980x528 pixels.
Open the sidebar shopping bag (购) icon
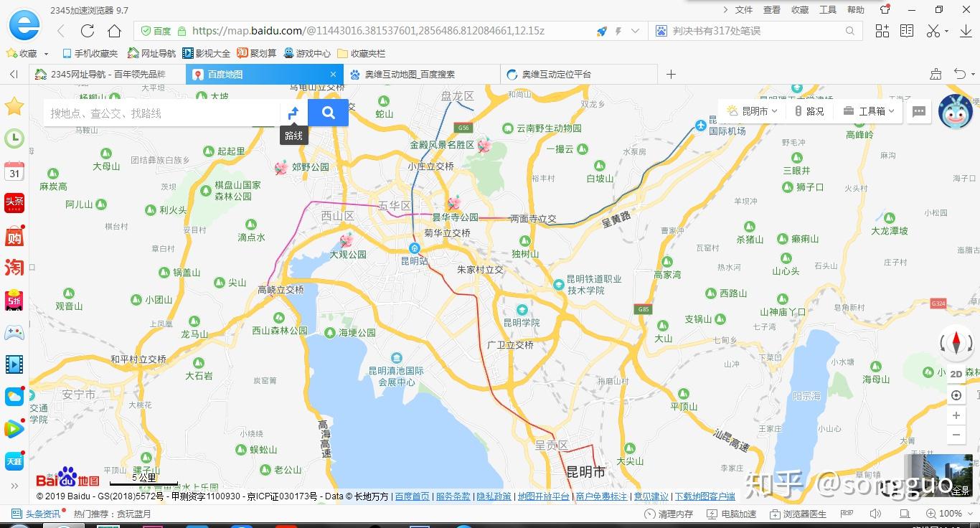(14, 235)
